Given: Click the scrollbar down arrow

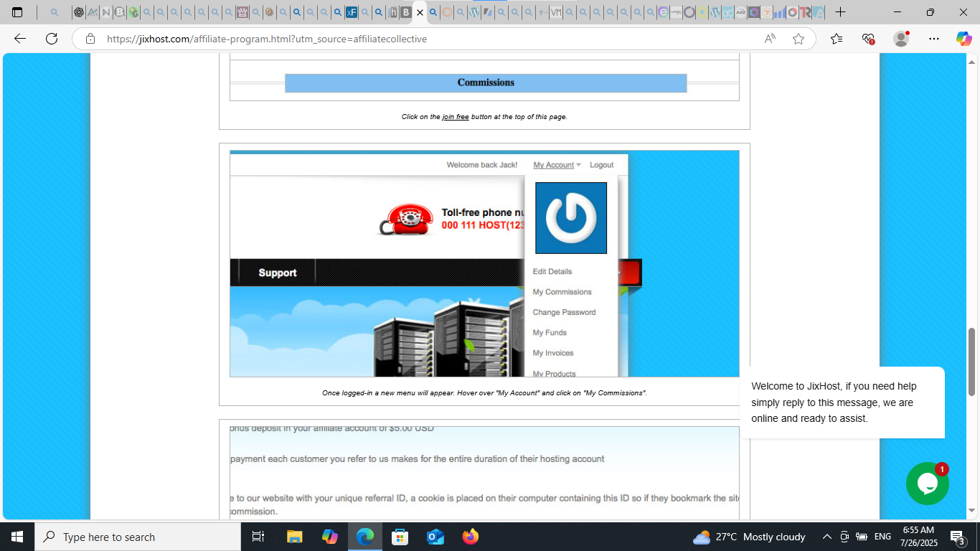Looking at the screenshot, I should click(972, 511).
